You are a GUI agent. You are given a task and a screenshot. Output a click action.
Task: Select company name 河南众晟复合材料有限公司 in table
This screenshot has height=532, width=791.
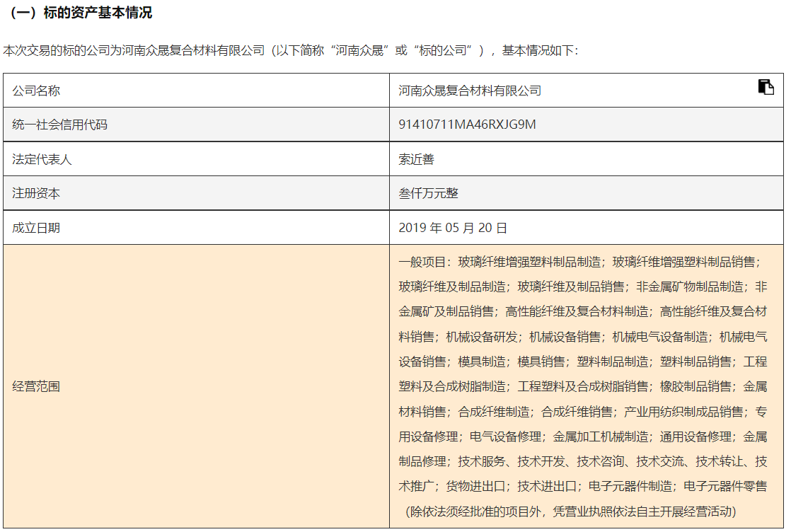pos(470,91)
